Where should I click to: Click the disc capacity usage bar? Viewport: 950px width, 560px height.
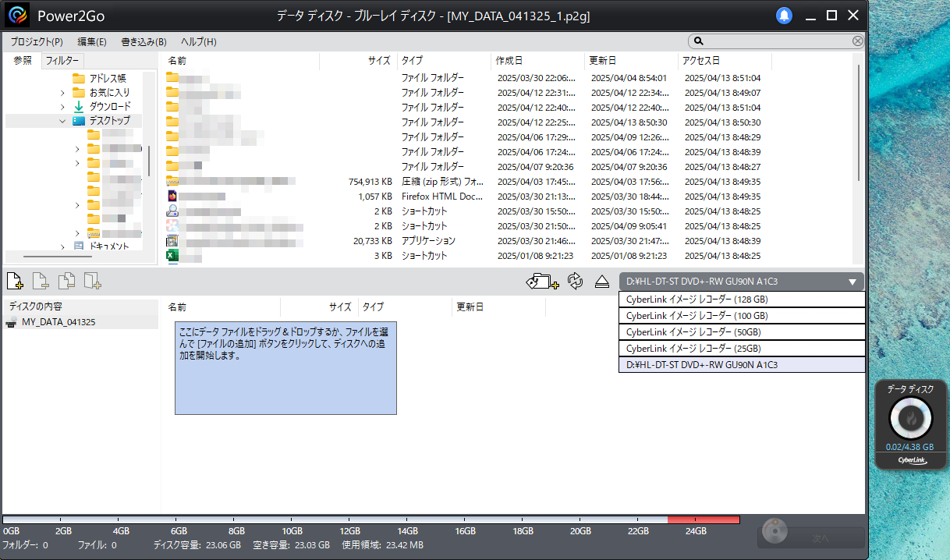[x=370, y=519]
